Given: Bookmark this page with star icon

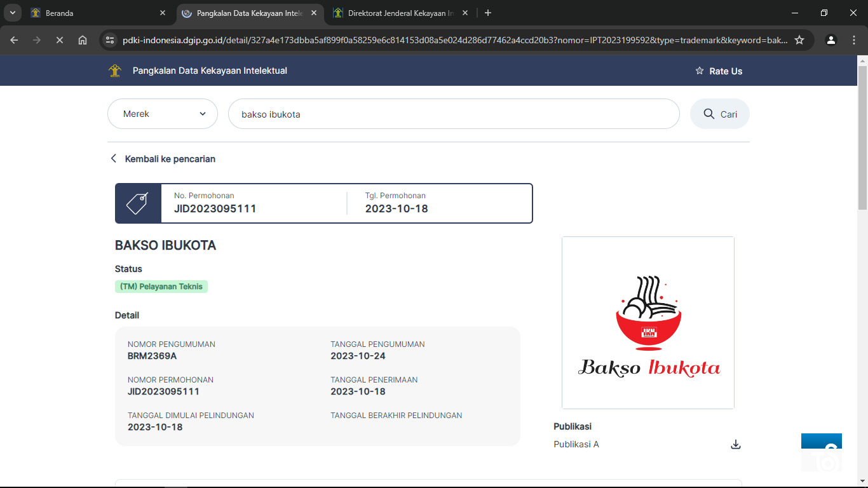Looking at the screenshot, I should (x=799, y=40).
